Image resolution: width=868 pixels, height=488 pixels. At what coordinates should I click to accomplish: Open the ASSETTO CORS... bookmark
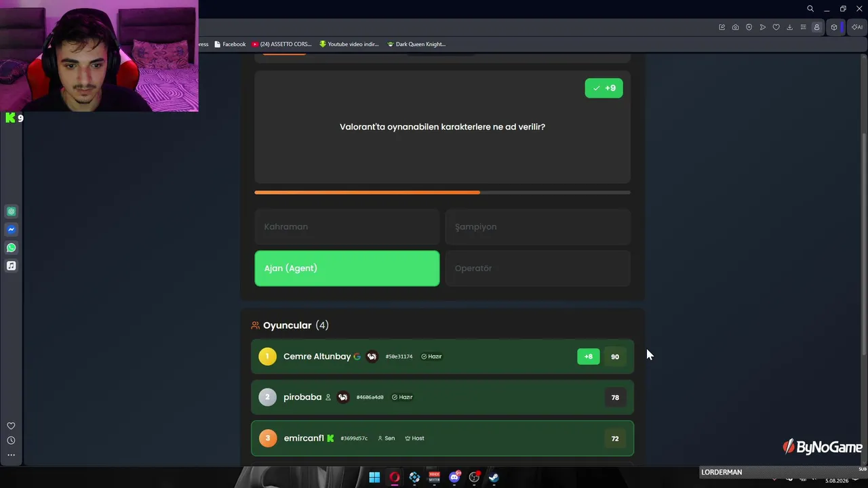[281, 44]
